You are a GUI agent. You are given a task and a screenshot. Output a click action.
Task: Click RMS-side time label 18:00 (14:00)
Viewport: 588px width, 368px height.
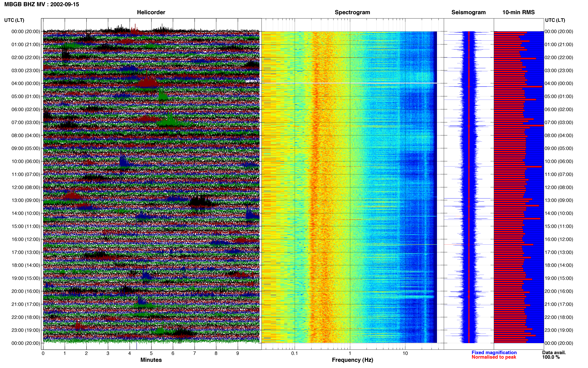point(559,265)
